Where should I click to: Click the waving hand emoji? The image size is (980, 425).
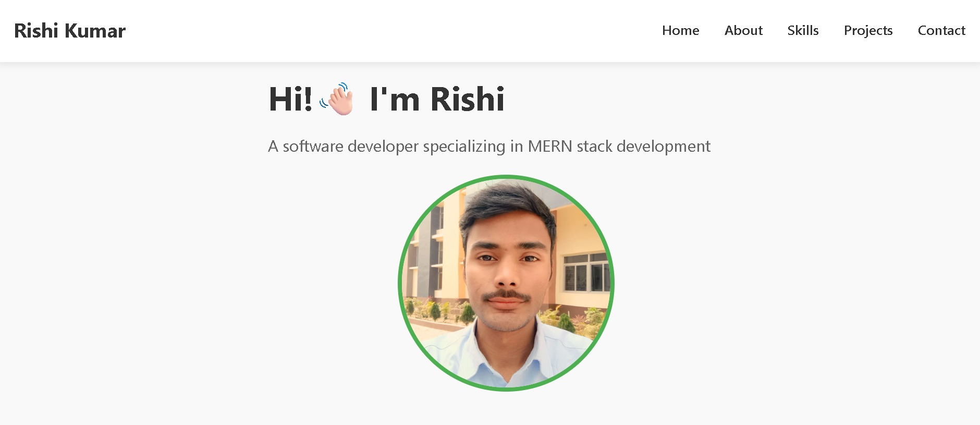tap(338, 99)
